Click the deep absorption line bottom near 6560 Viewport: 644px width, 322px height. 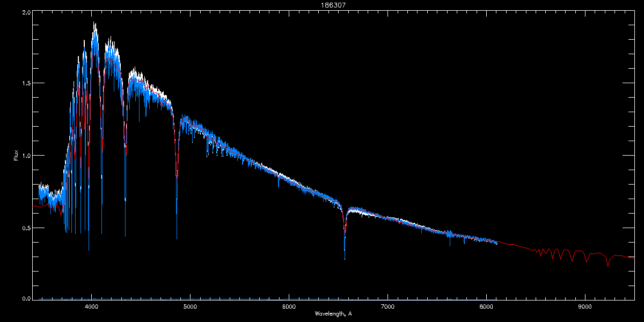point(345,259)
